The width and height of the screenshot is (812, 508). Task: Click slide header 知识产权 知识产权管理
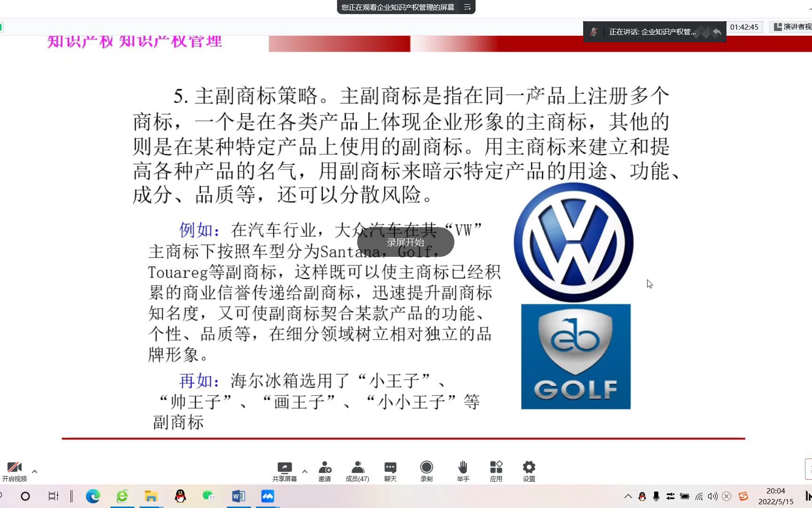click(134, 41)
